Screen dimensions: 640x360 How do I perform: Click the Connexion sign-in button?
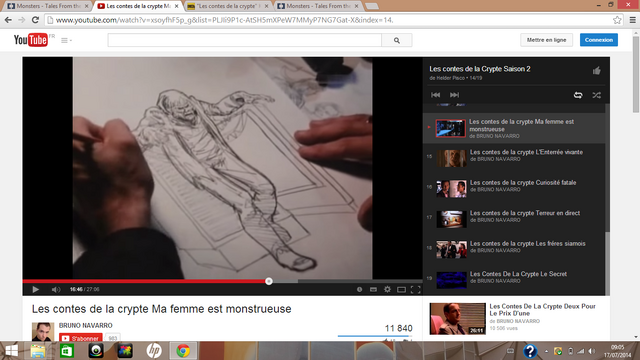point(599,40)
